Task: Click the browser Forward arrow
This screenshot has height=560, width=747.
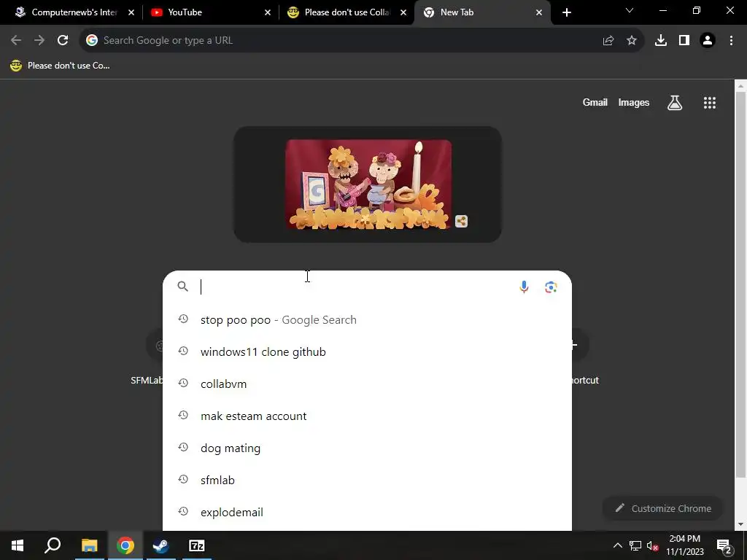Action: pyautogui.click(x=39, y=41)
